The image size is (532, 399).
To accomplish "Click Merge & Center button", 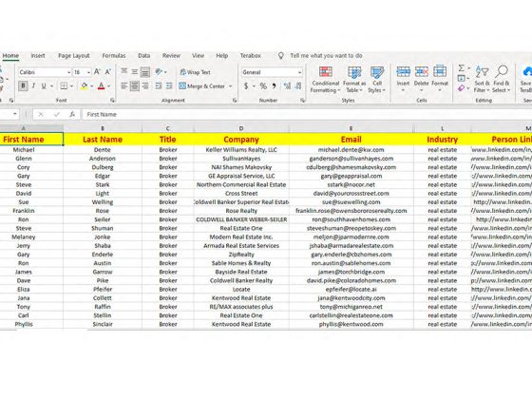I will tap(201, 86).
